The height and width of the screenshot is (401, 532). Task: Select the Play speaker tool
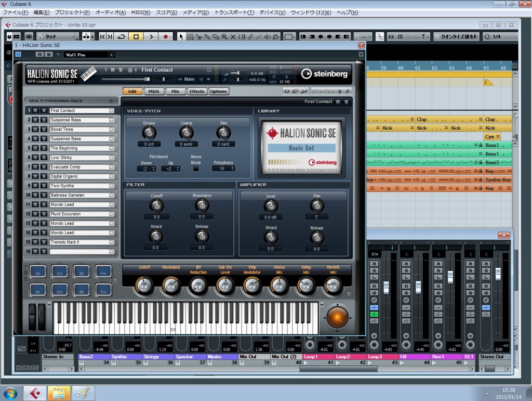[268, 37]
